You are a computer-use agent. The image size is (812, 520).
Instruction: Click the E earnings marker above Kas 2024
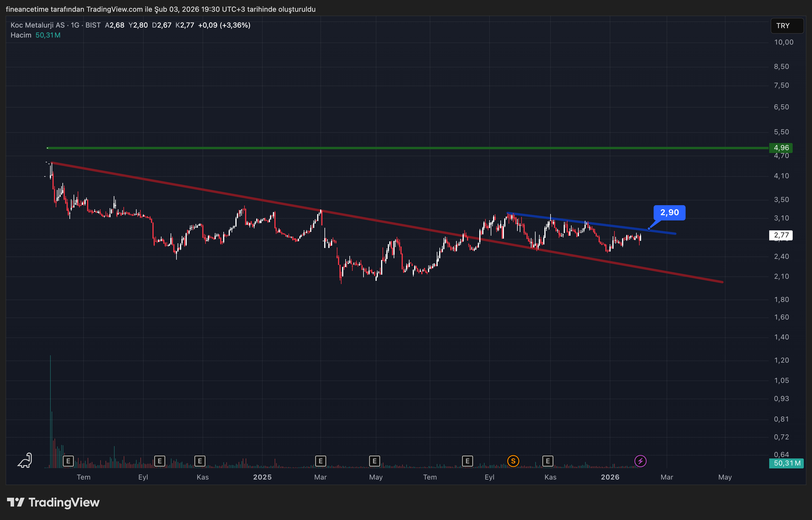[x=200, y=461]
